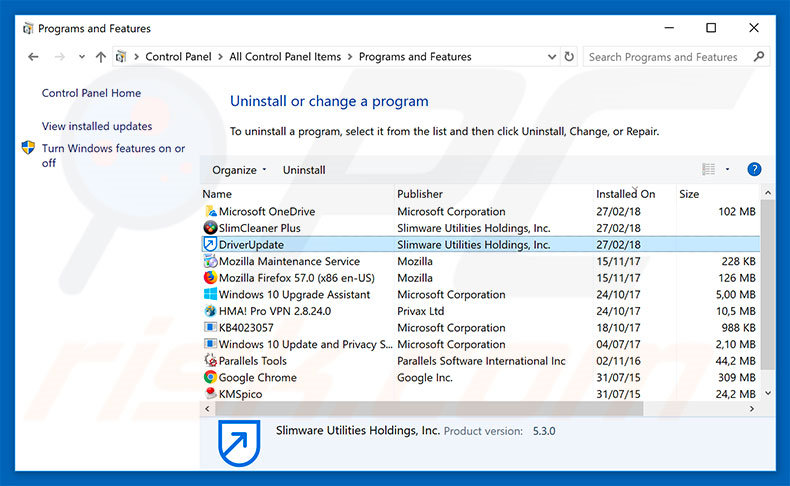Refresh the Programs and Features list
Viewport: 790px width, 486px height.
tap(570, 57)
